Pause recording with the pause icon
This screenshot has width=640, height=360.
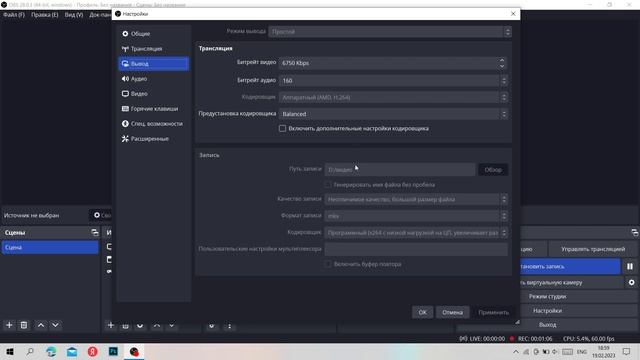tap(630, 266)
